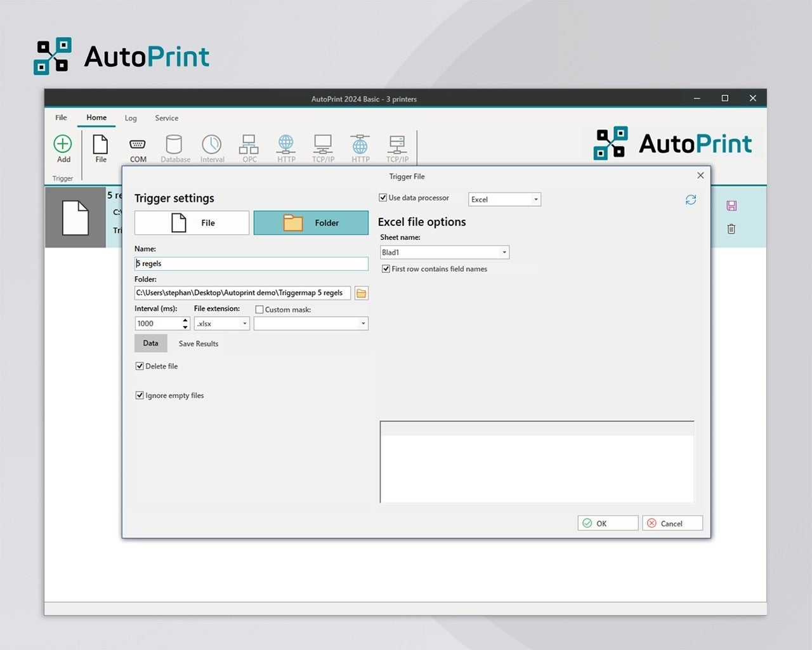Uncheck the Delete file checkbox

tap(140, 366)
